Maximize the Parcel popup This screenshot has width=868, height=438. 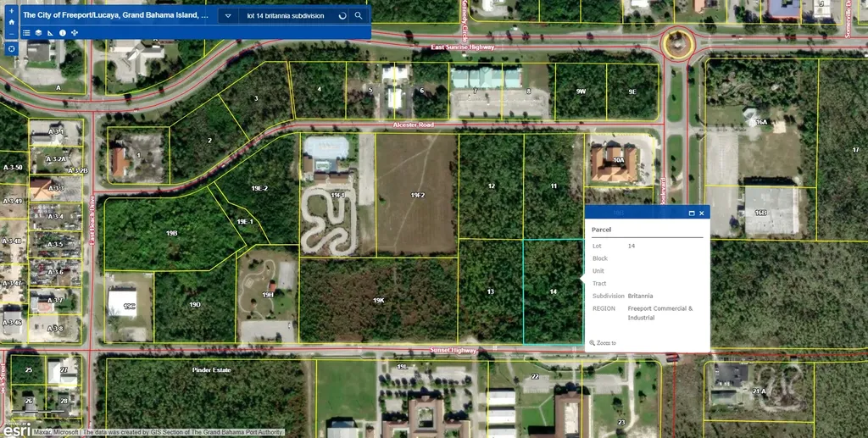click(x=692, y=213)
